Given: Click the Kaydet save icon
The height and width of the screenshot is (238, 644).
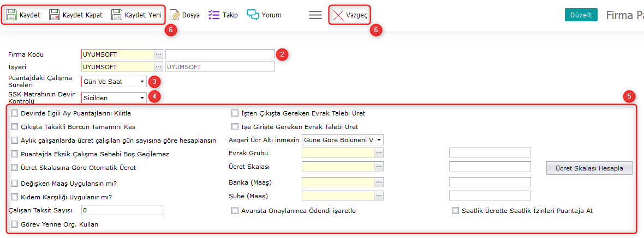Looking at the screenshot, I should pos(11,15).
